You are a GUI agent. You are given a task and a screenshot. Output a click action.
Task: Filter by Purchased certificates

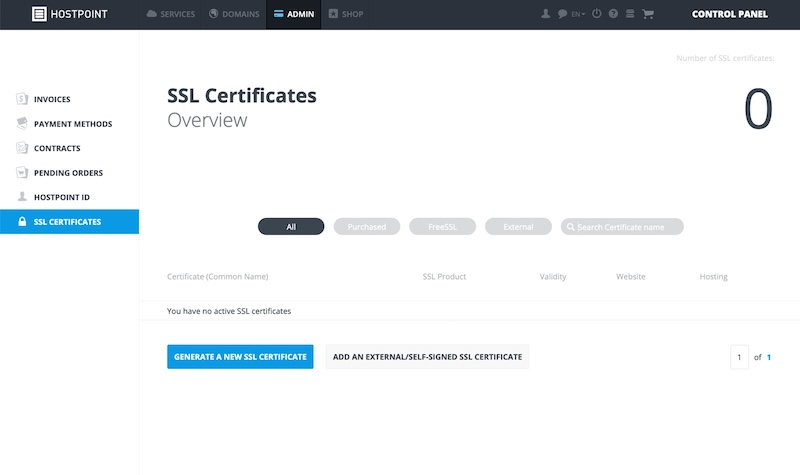point(367,227)
